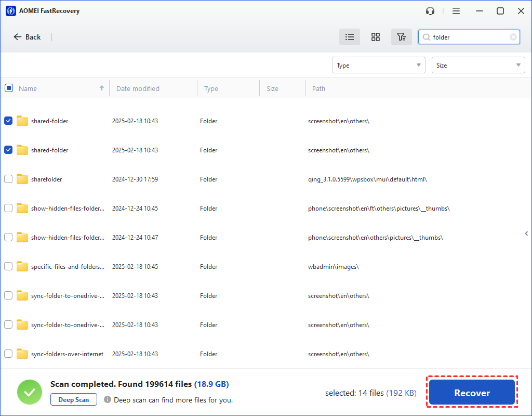
Task: Start a Deep Scan
Action: (x=73, y=400)
